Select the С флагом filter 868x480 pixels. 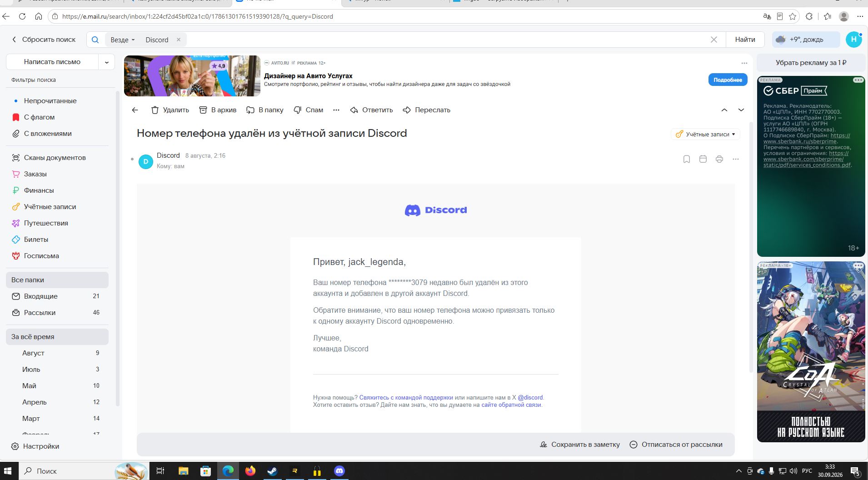[39, 117]
